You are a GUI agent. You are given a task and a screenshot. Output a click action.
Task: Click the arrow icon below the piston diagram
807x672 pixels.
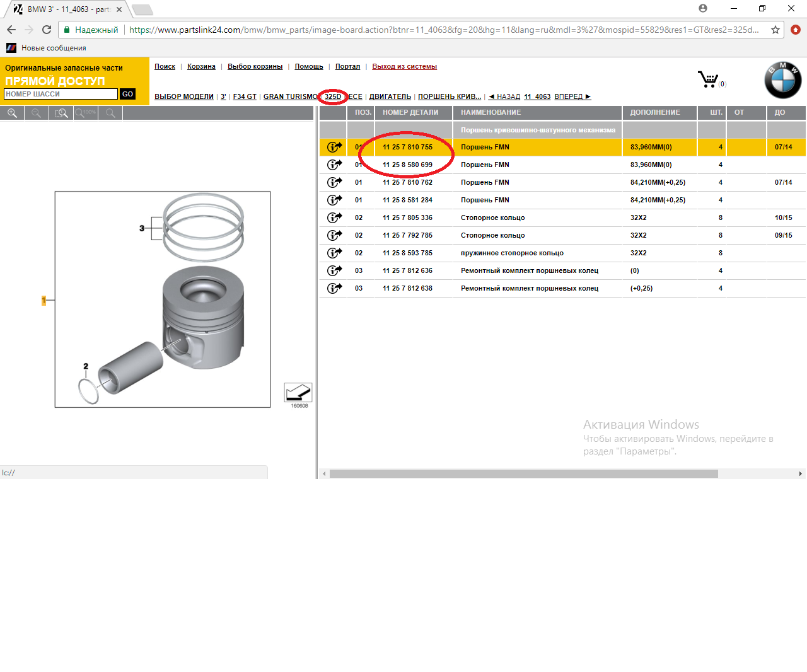coord(298,393)
